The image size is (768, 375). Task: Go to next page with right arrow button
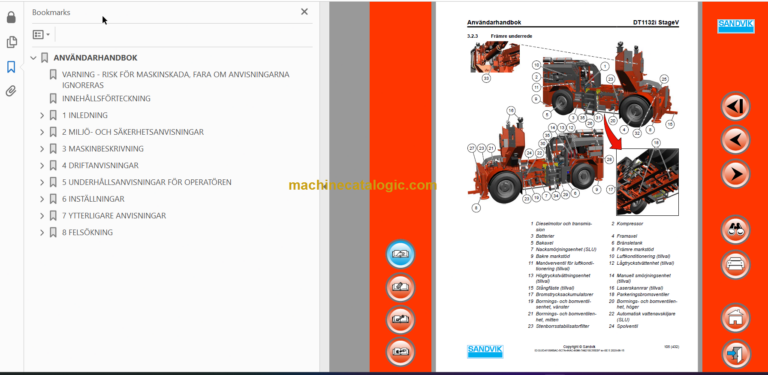[735, 174]
